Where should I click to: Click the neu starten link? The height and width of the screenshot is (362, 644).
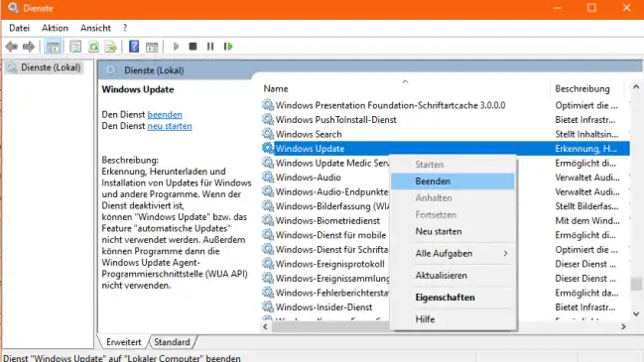(170, 126)
